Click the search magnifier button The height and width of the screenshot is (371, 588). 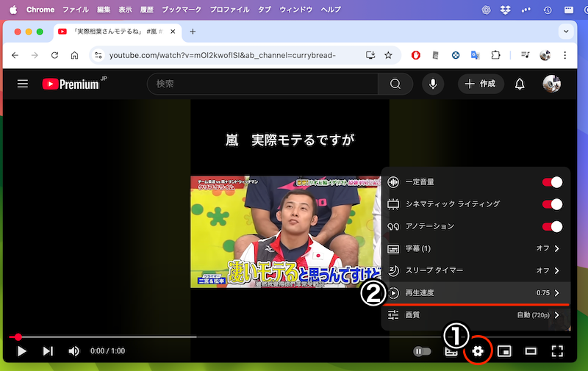click(395, 84)
